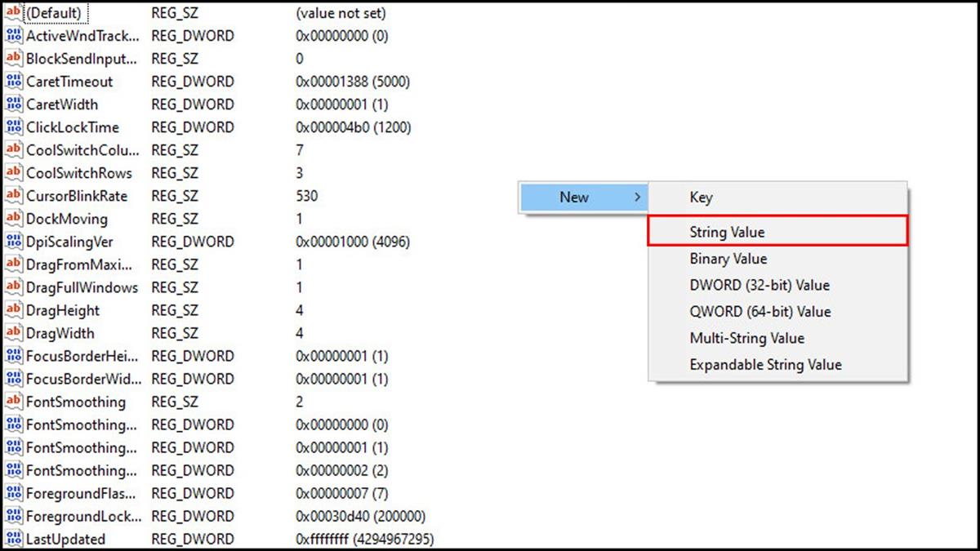Image resolution: width=980 pixels, height=551 pixels.
Task: Click the string icon next to DragHeight
Action: point(13,310)
